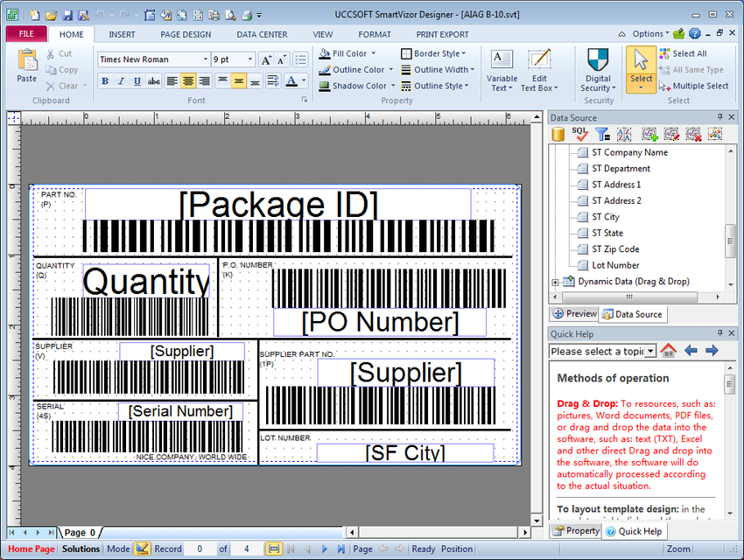Click the red home icon in Quick Help
This screenshot has width=744, height=560.
click(x=669, y=351)
